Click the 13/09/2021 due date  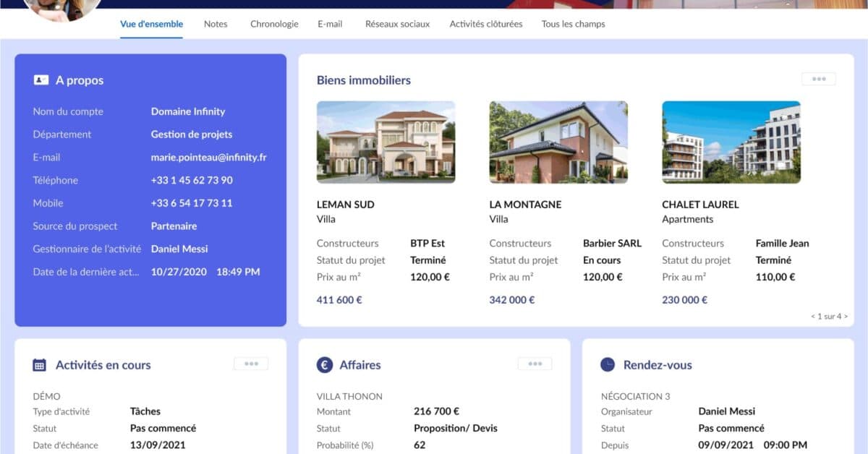[158, 445]
